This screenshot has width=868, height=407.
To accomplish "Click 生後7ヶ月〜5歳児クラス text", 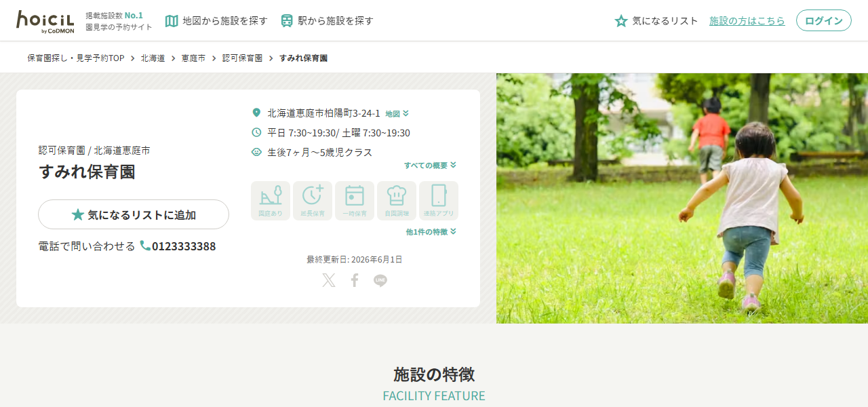I will click(x=320, y=153).
